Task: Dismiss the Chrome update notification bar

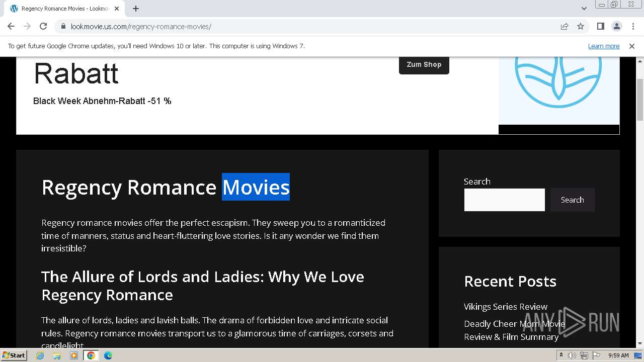Action: click(631, 46)
